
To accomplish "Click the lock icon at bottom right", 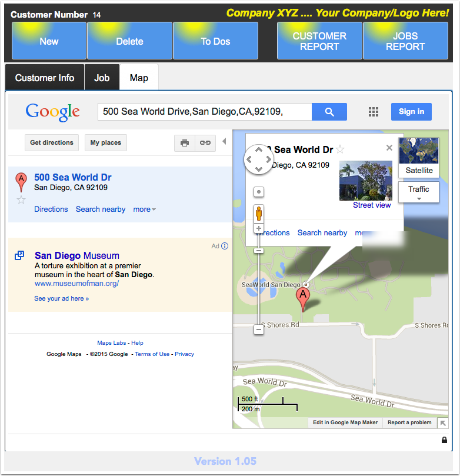I will tap(444, 440).
